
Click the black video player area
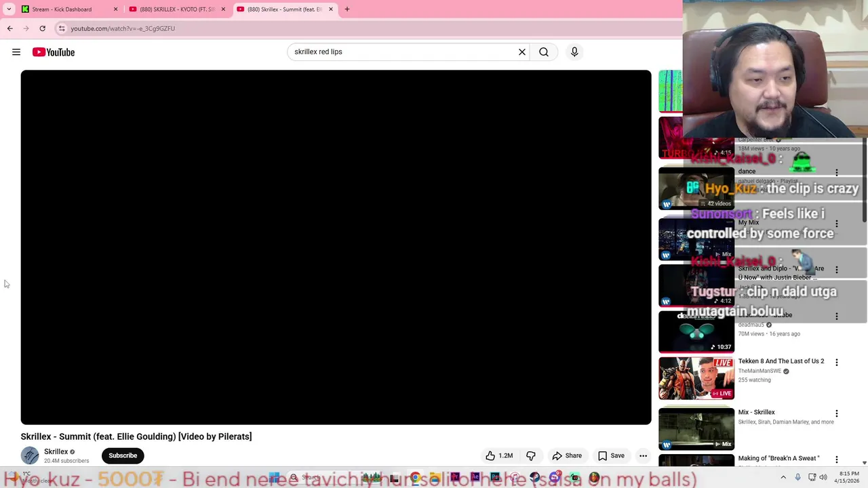336,247
